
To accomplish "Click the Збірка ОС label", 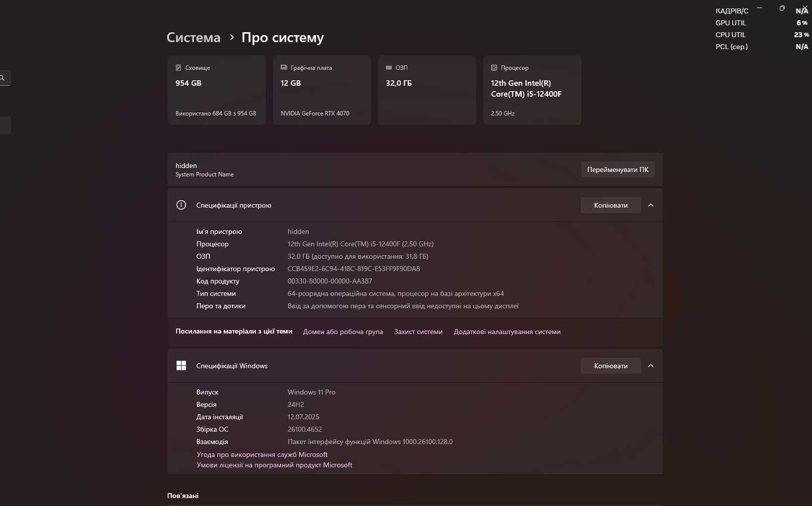I will [x=212, y=429].
